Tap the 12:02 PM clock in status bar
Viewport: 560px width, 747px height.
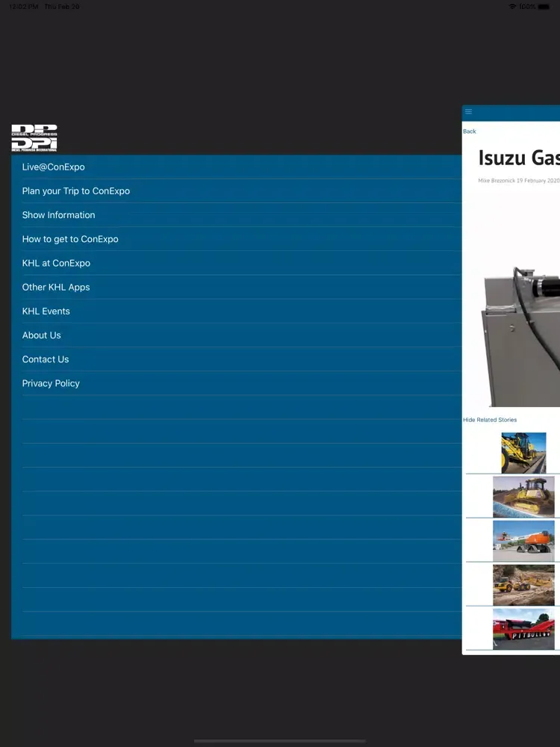click(x=24, y=7)
